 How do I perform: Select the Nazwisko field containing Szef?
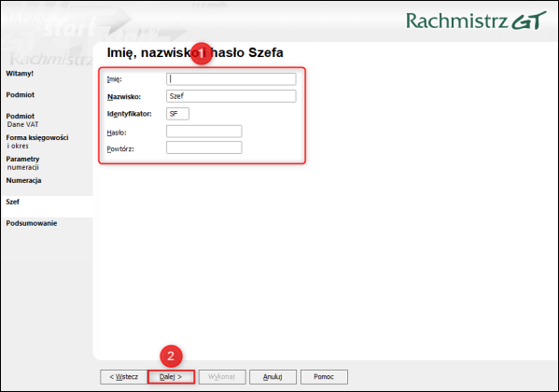pos(231,96)
